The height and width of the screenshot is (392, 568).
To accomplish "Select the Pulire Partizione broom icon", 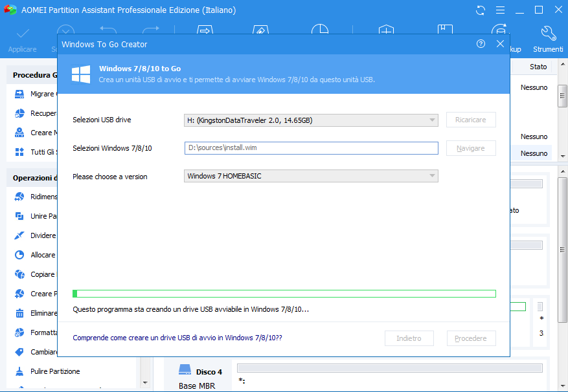I will pyautogui.click(x=19, y=371).
